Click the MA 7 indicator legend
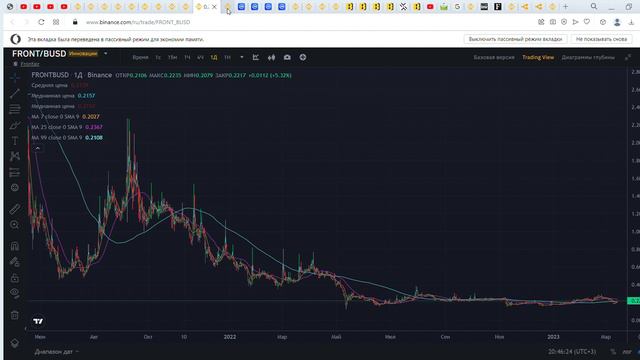This screenshot has width=640, height=360. click(65, 117)
